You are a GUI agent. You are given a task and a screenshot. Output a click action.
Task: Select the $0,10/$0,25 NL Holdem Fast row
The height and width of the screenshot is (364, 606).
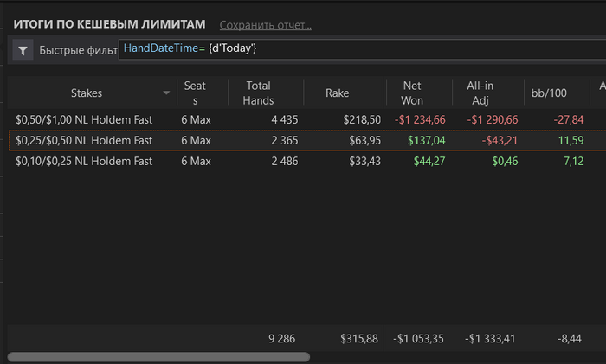(307, 162)
